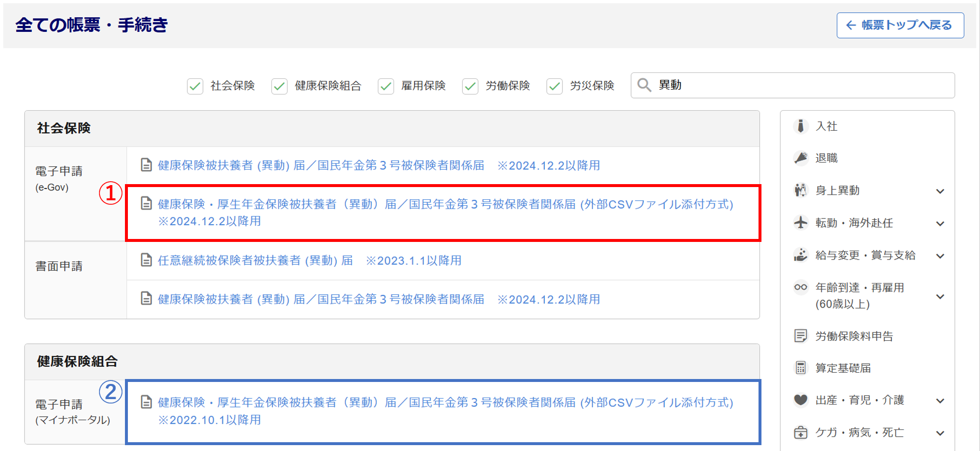Click the 年齢到達・再雇用 (60歳以上) label
The width and height of the screenshot is (980, 451).
coord(859,295)
